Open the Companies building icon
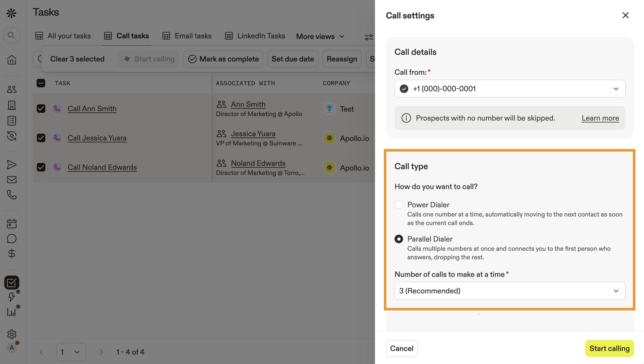The image size is (644, 364). pyautogui.click(x=12, y=105)
